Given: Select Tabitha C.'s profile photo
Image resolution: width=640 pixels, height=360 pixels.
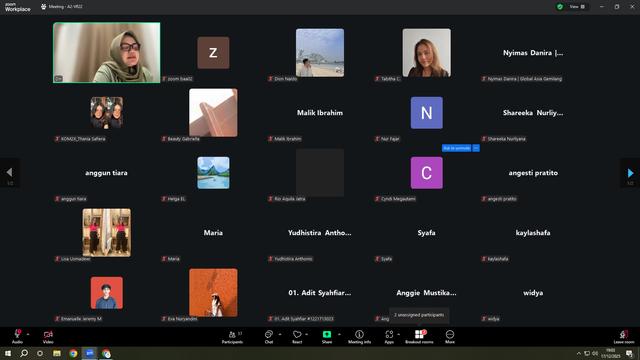Looking at the screenshot, I should click(x=427, y=53).
